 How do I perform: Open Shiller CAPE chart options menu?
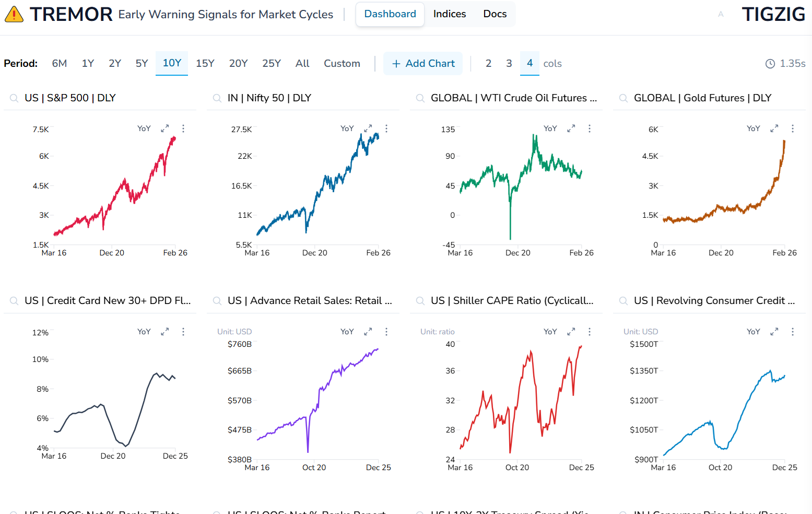[x=590, y=332]
